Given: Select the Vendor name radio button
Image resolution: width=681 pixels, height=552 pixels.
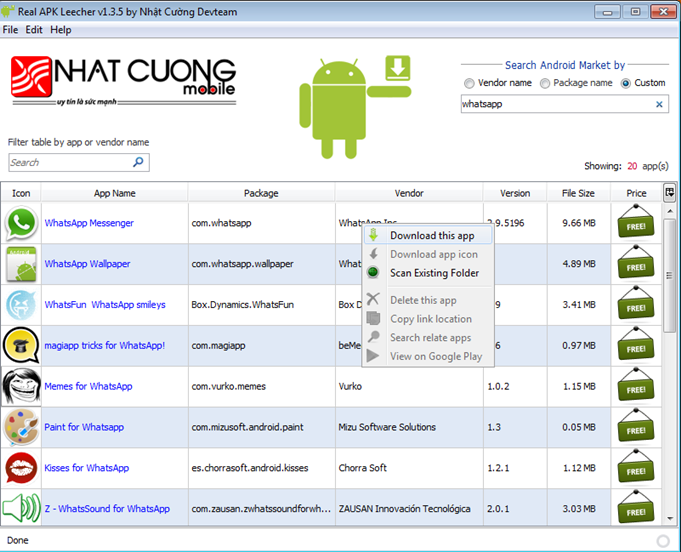Looking at the screenshot, I should coord(469,83).
